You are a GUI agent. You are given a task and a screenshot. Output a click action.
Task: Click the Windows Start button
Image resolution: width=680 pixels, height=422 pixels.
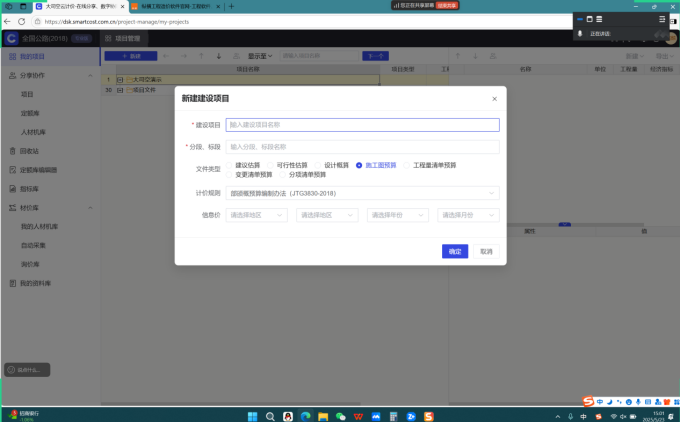point(253,415)
